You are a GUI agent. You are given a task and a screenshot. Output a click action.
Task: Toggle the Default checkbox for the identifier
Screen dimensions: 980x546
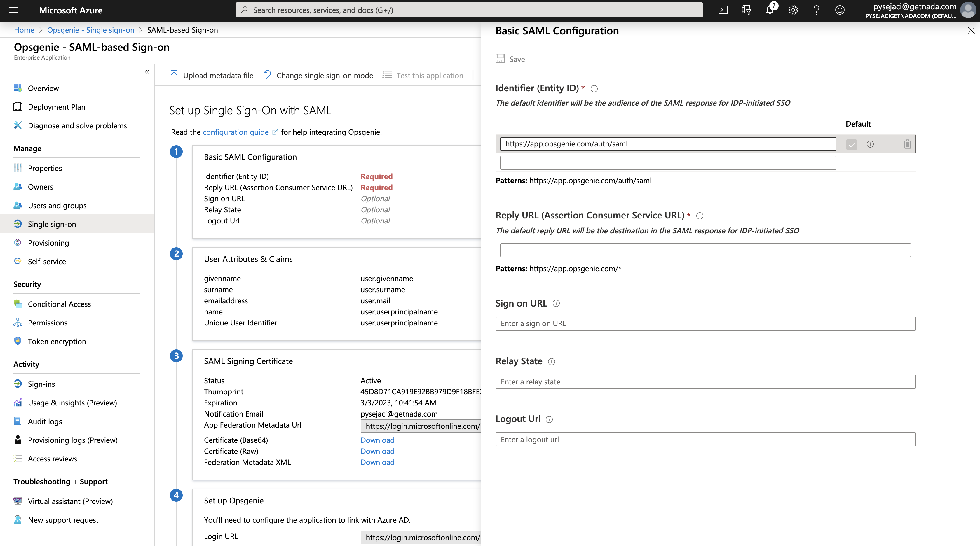pos(851,144)
